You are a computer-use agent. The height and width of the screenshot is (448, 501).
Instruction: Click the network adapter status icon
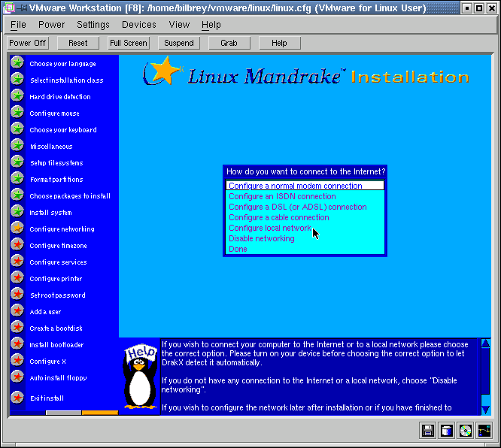coord(484,431)
